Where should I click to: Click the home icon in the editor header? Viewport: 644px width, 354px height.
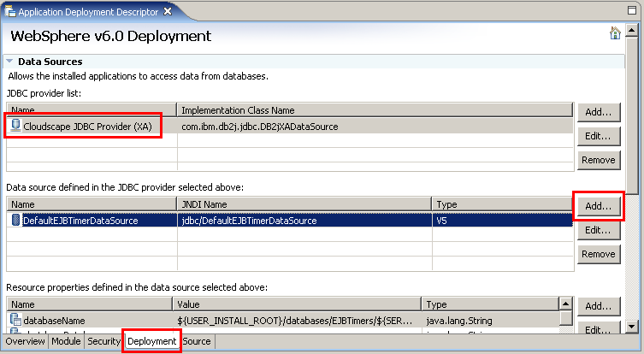[x=615, y=32]
